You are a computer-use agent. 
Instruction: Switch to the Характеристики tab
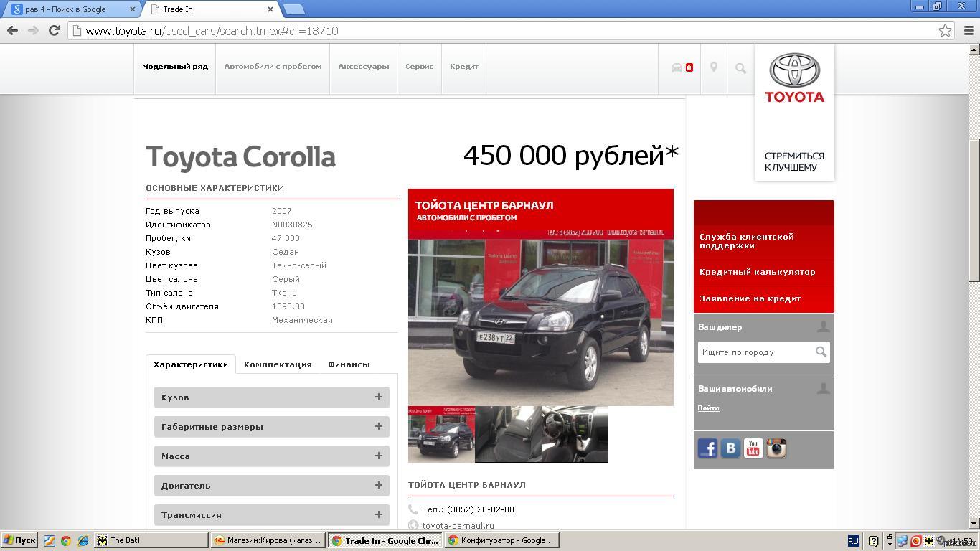[x=191, y=364]
